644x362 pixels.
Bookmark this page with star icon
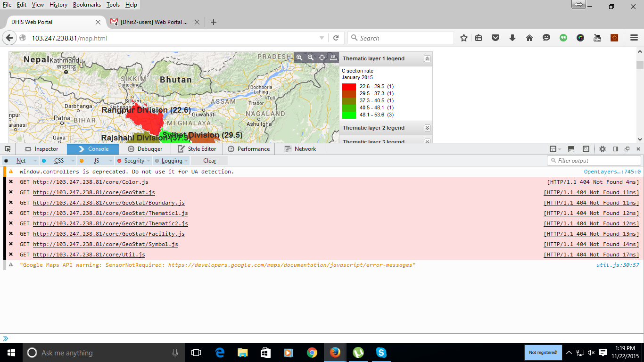[x=464, y=38]
